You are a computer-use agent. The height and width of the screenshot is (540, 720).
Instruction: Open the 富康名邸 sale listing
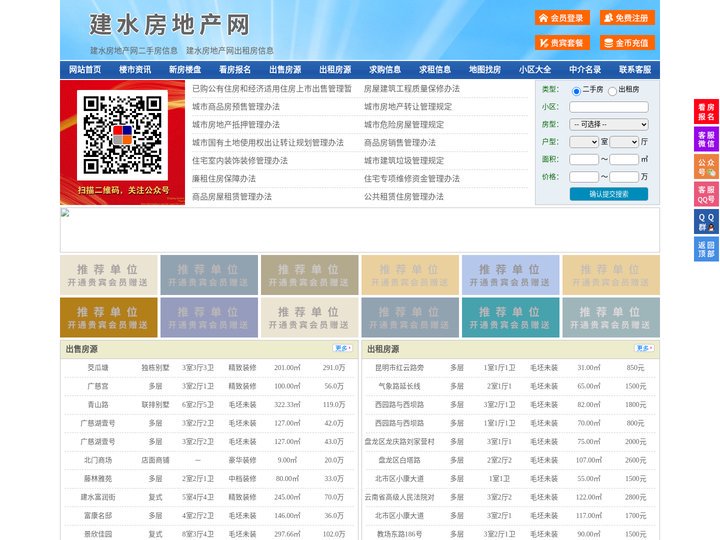tap(98, 516)
